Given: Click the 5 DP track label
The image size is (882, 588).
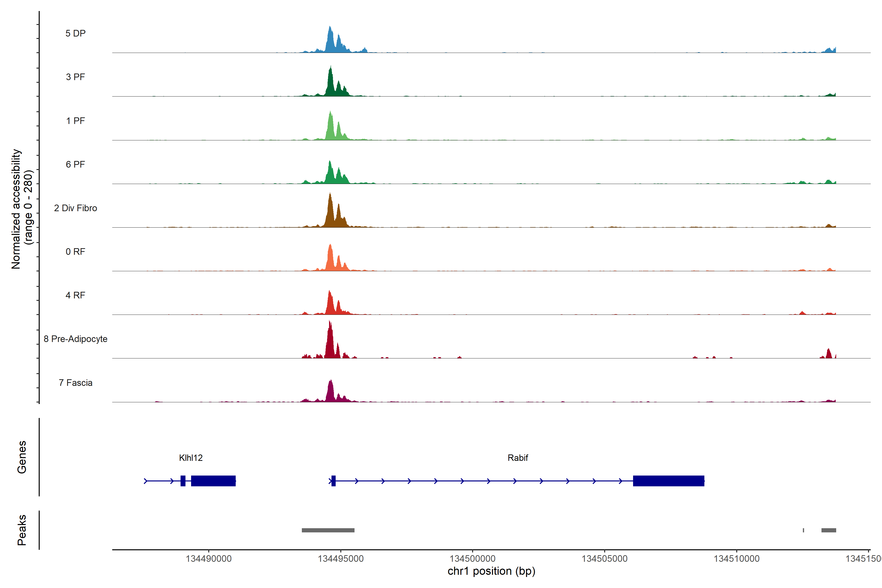Looking at the screenshot, I should [x=75, y=33].
